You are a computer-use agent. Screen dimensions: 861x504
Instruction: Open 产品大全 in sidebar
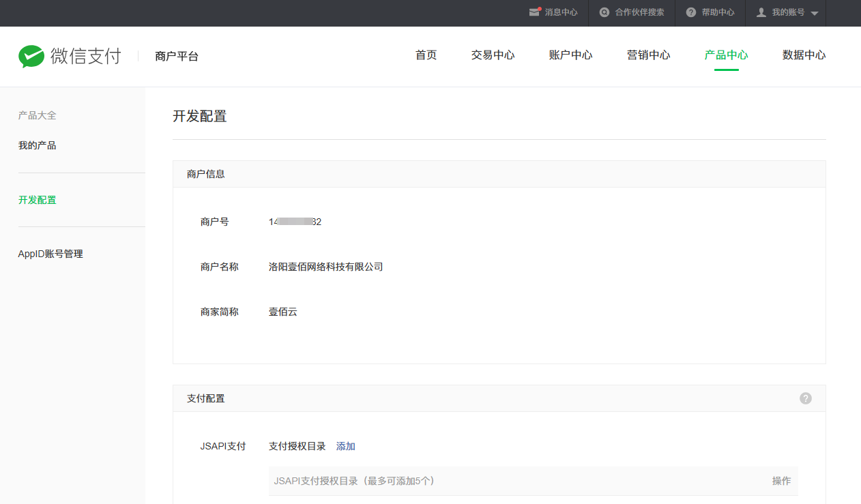[37, 115]
